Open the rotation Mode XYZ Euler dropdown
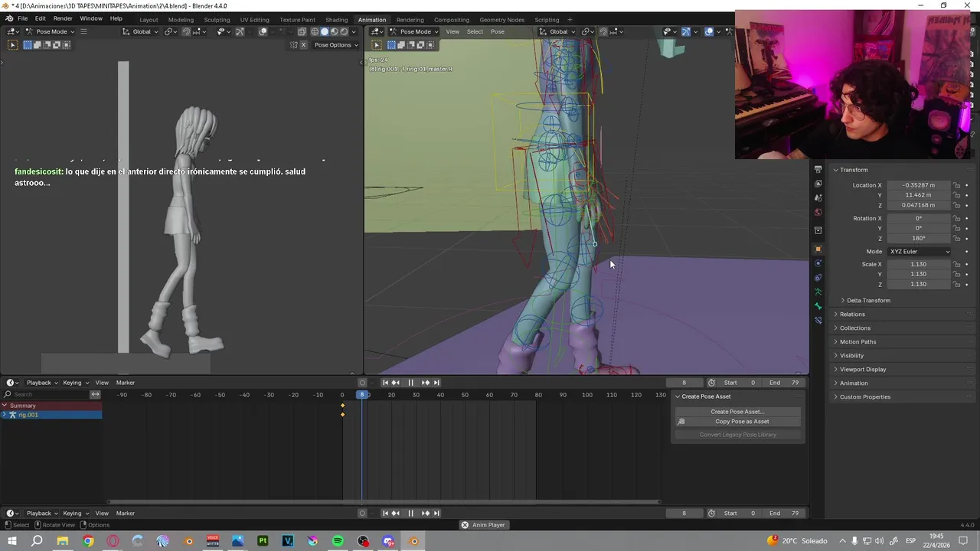The image size is (980, 551). pos(919,252)
